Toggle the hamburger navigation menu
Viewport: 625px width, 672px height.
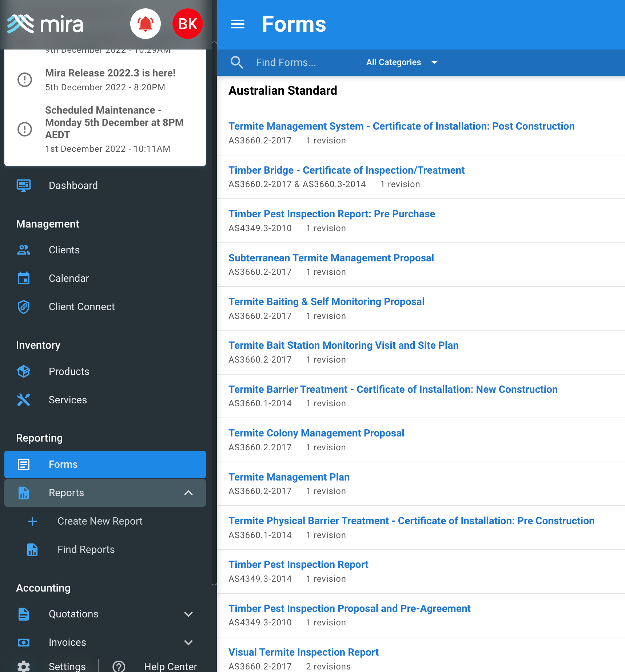[x=238, y=24]
